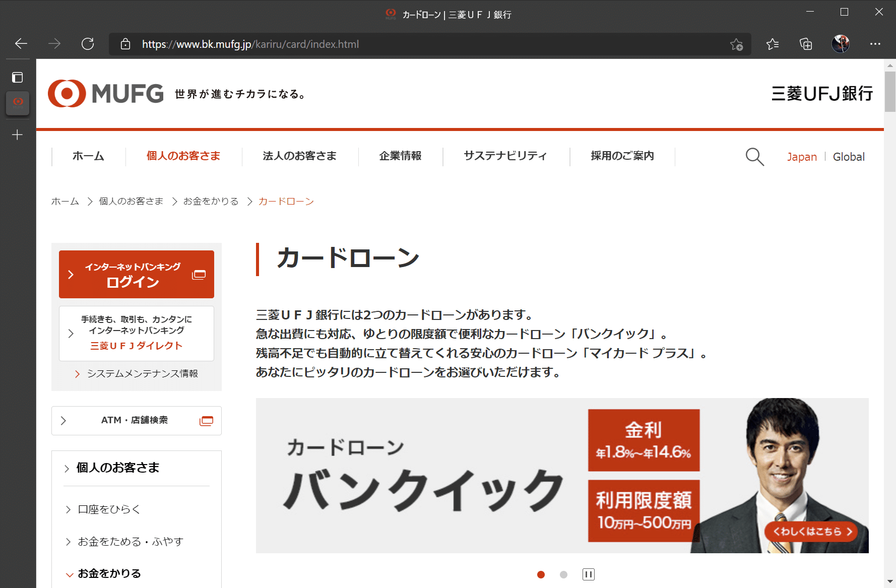Click インターネットバンキング ログイン button
Screen dimensions: 896x588
tap(137, 275)
